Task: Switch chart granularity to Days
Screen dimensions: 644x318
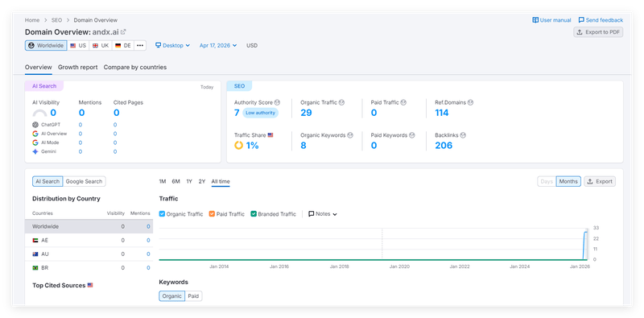Action: (547, 182)
